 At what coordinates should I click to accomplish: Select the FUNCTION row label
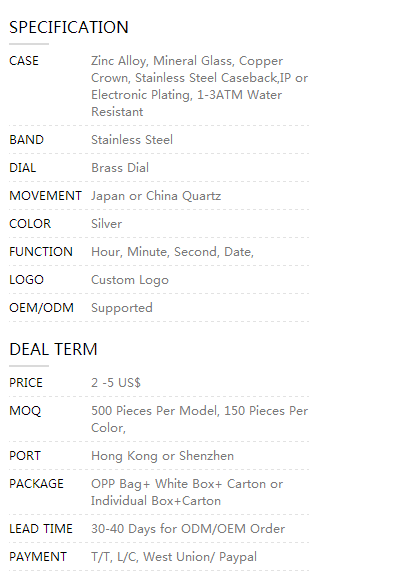point(41,252)
